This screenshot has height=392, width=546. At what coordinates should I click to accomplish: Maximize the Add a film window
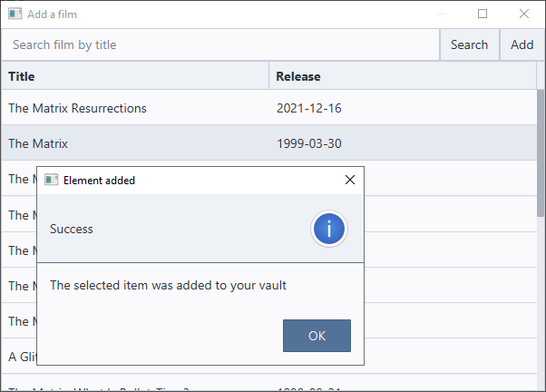tap(483, 14)
